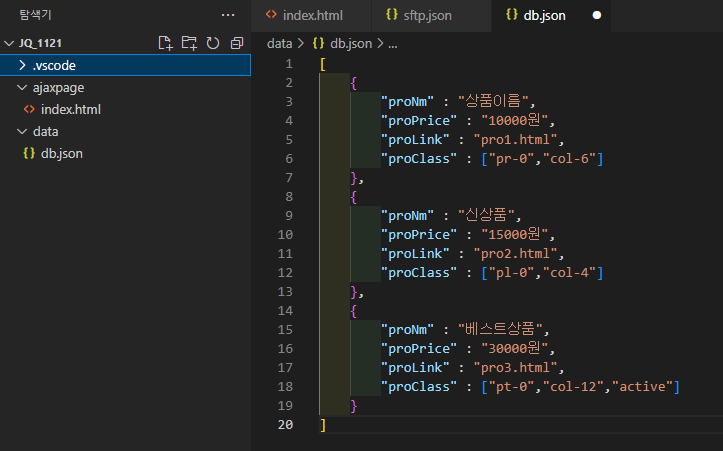Viewport: 723px width, 451px height.
Task: Click the value "pro3.html" on line 17
Action: (516, 367)
